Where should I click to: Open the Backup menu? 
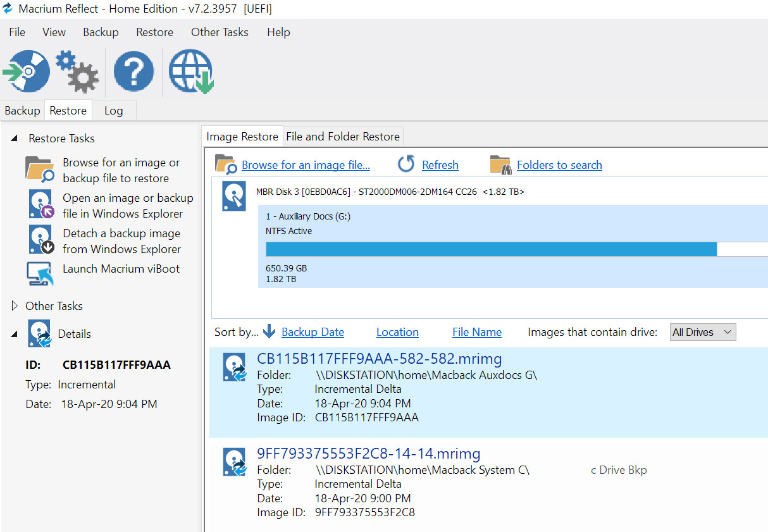[101, 32]
